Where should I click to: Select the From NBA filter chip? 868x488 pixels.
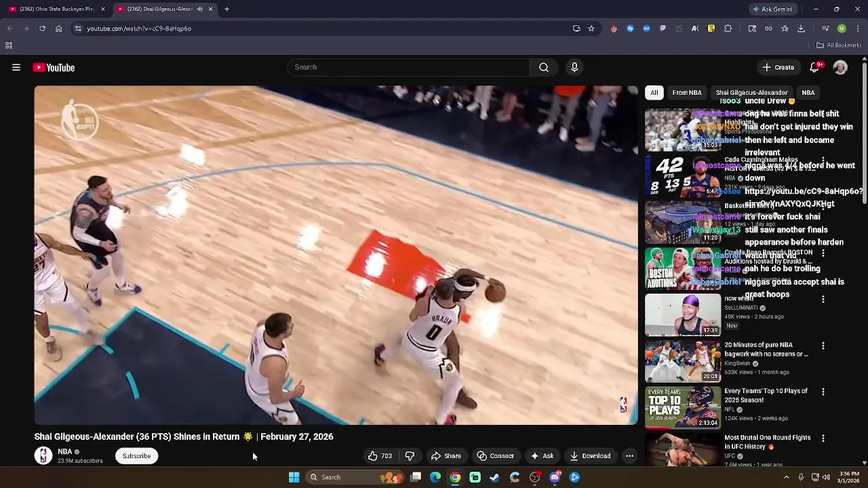(x=687, y=92)
